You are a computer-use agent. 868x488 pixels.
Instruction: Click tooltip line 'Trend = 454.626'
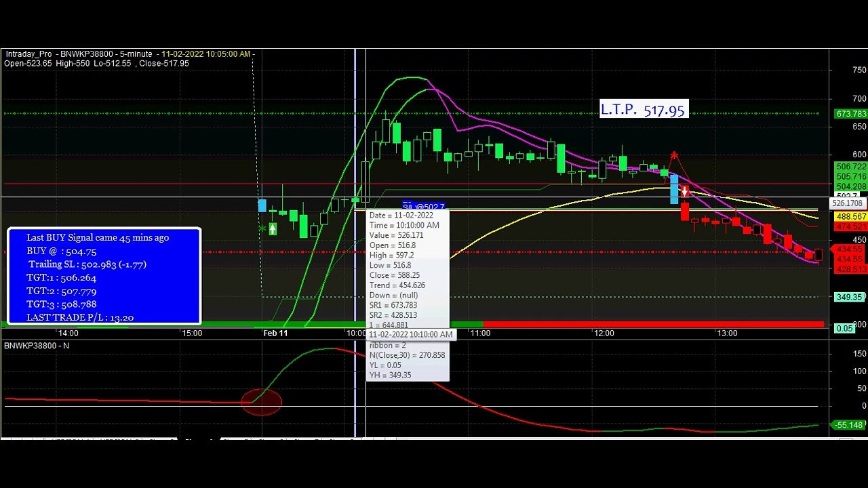pos(397,285)
